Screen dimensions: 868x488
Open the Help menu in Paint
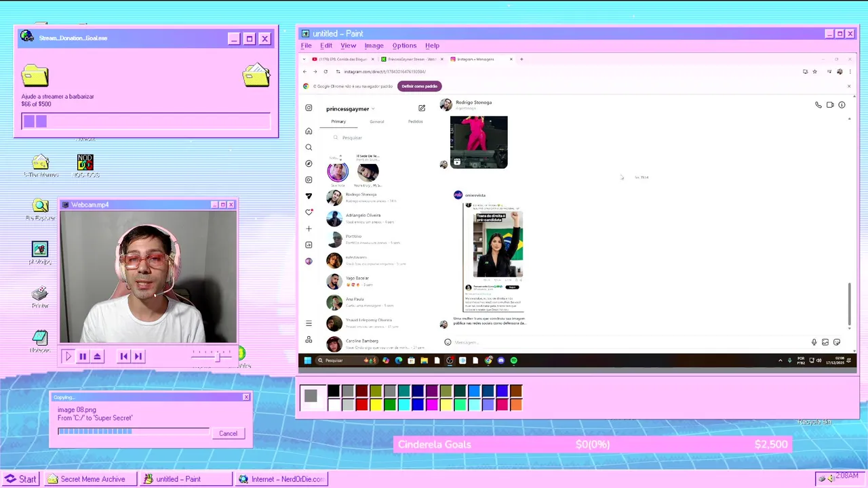[x=432, y=45]
